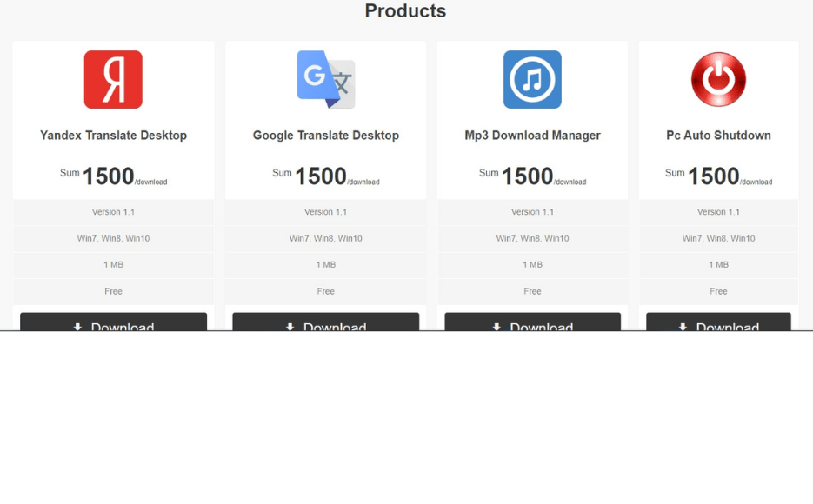
Task: Click the Google Translate logo icon
Action: 325,79
